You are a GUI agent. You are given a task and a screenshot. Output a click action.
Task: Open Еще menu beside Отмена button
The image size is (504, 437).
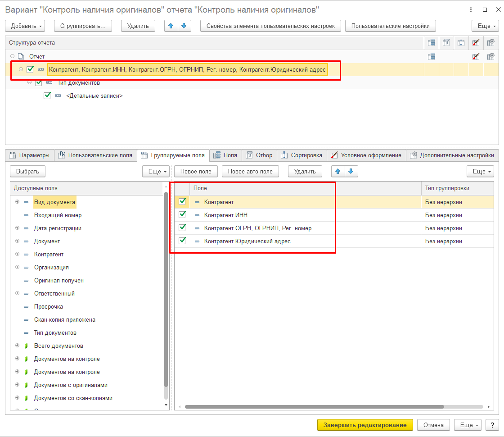[x=468, y=425]
